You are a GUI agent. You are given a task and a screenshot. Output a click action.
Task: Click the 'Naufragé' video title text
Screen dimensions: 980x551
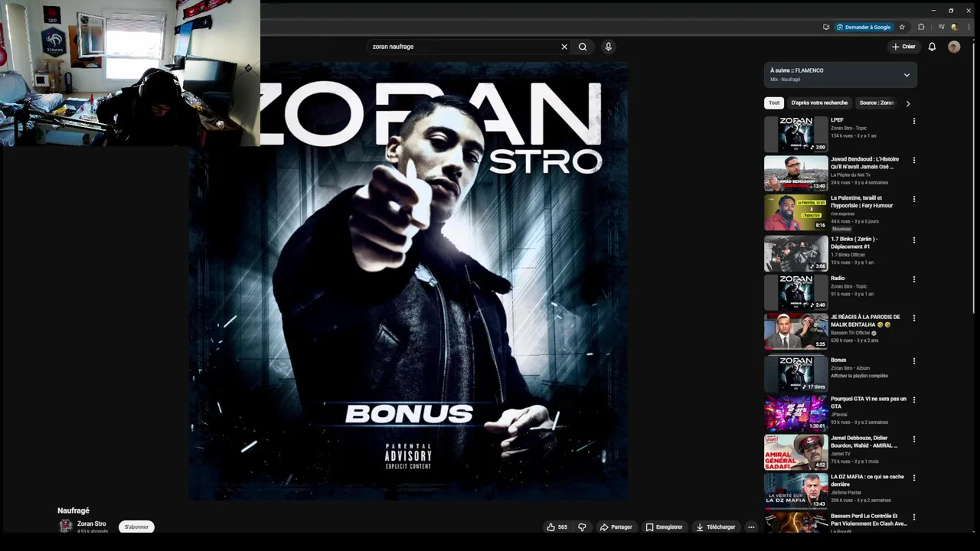[73, 511]
